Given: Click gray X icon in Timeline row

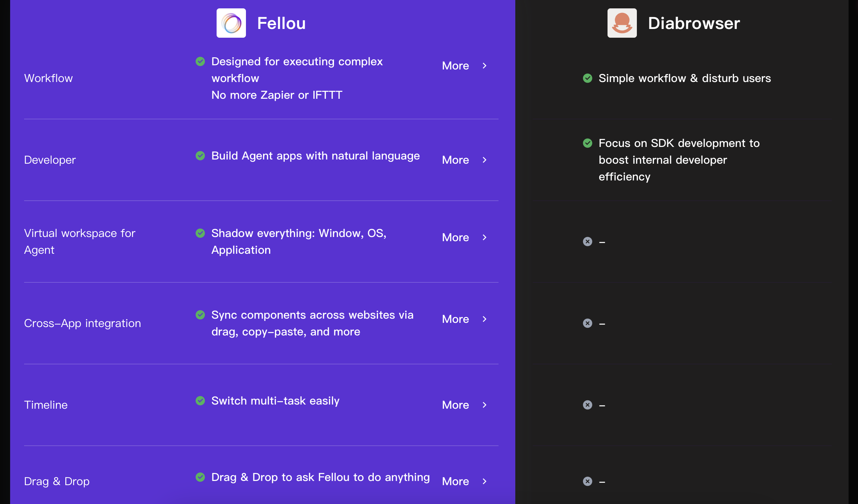Looking at the screenshot, I should (x=588, y=405).
